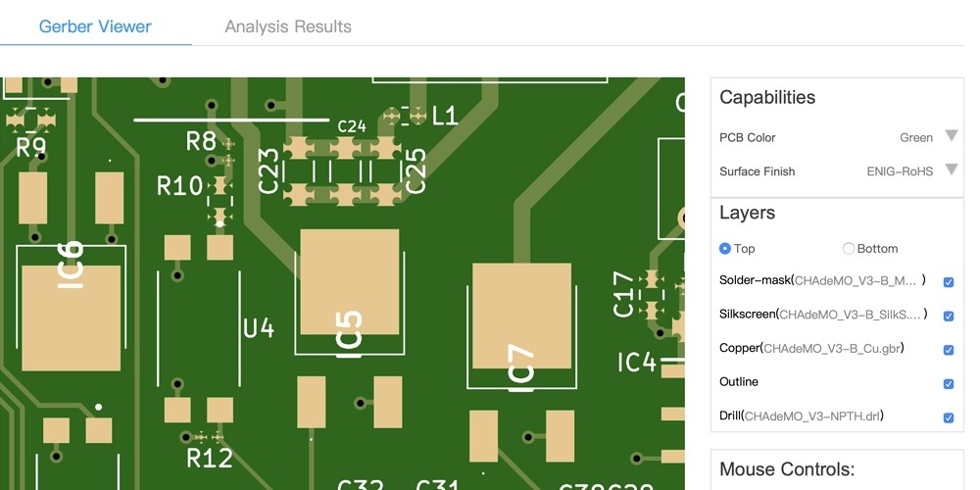Switch to the Gerber Viewer tab
980x490 pixels.
point(95,26)
